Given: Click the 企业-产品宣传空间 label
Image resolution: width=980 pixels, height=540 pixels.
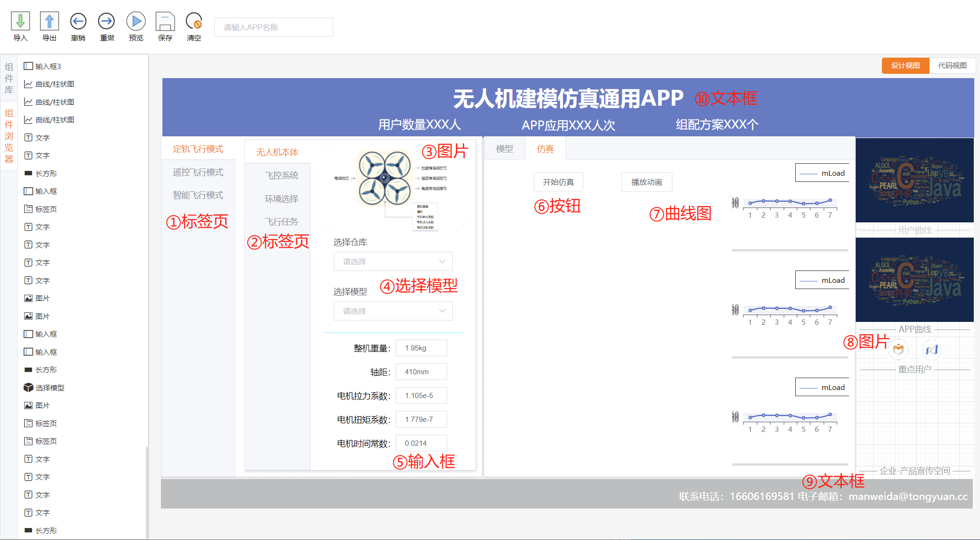Looking at the screenshot, I should pyautogui.click(x=915, y=470).
